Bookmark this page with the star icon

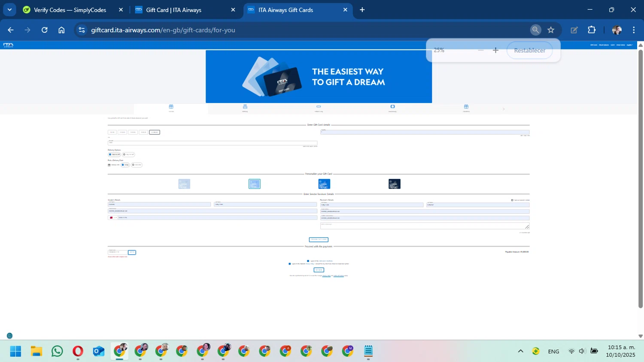[x=551, y=30]
